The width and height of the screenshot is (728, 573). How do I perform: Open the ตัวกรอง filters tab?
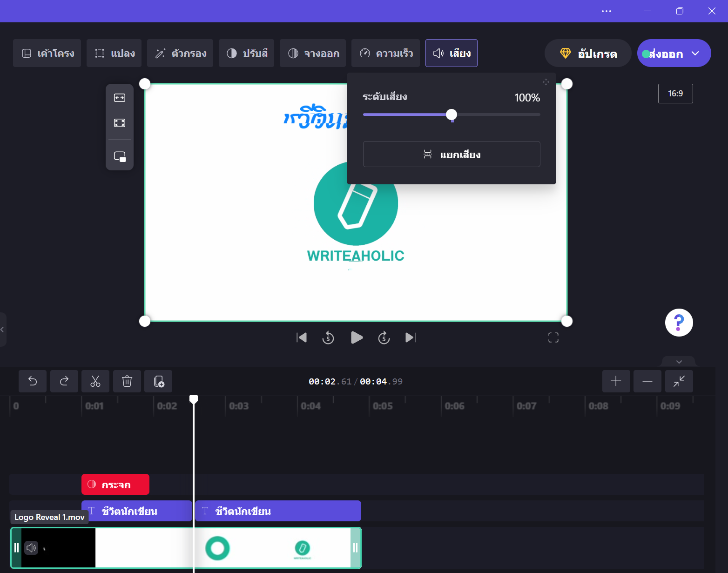pos(180,53)
